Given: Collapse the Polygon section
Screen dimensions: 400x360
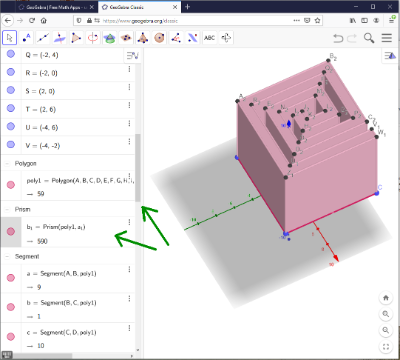Looking at the screenshot, I should (x=7, y=164).
